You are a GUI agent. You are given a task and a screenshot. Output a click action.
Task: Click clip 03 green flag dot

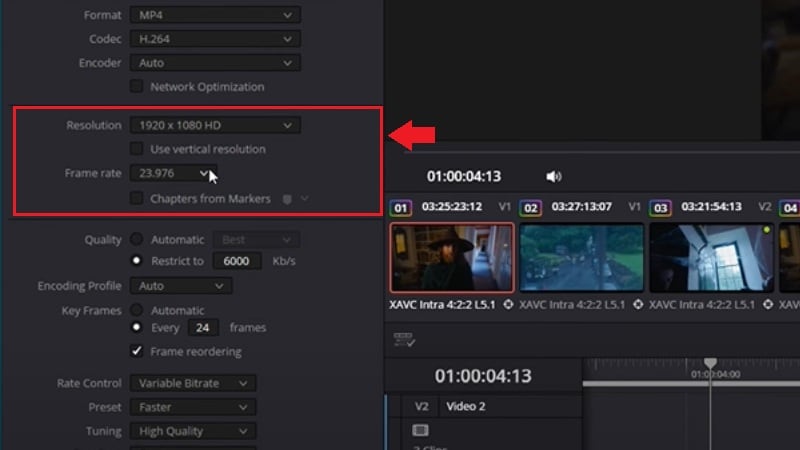tap(766, 230)
